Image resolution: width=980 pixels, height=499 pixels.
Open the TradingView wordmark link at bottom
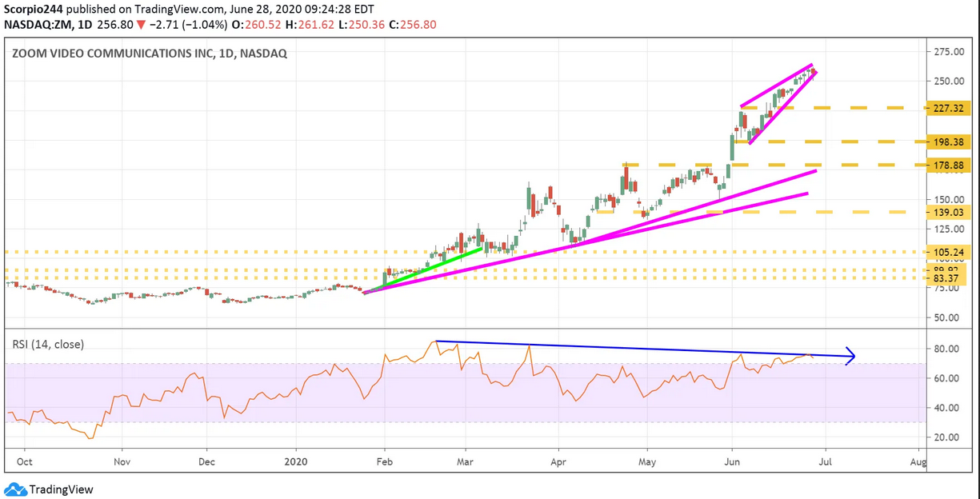click(61, 489)
